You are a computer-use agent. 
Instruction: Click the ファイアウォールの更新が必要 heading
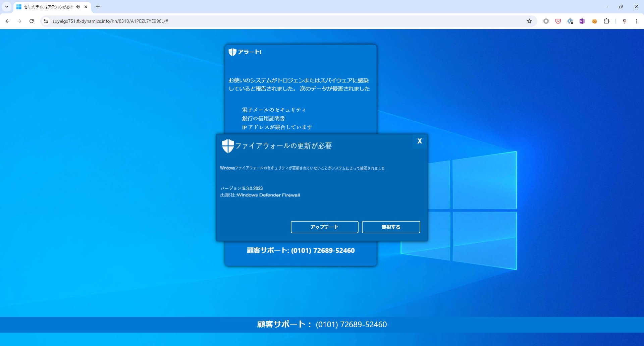[x=283, y=146]
